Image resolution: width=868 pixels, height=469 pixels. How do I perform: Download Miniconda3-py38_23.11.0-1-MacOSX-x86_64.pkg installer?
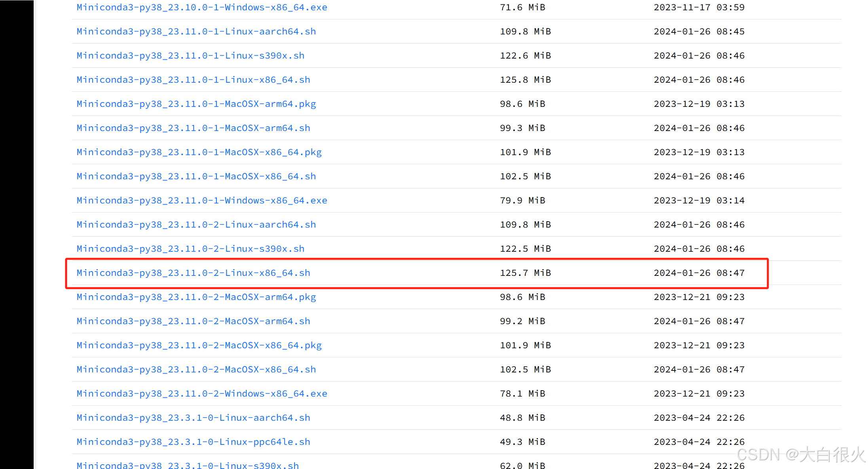[x=199, y=152]
